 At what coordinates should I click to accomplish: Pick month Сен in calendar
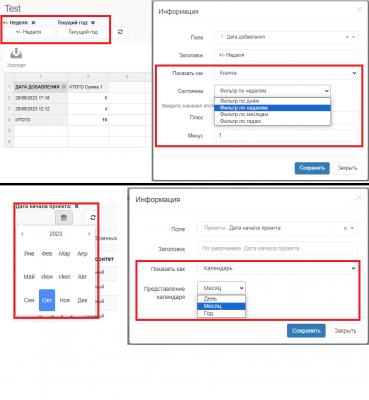(x=29, y=300)
